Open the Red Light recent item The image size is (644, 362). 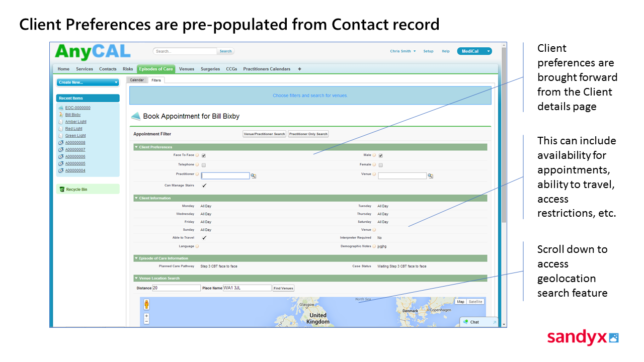pos(74,129)
